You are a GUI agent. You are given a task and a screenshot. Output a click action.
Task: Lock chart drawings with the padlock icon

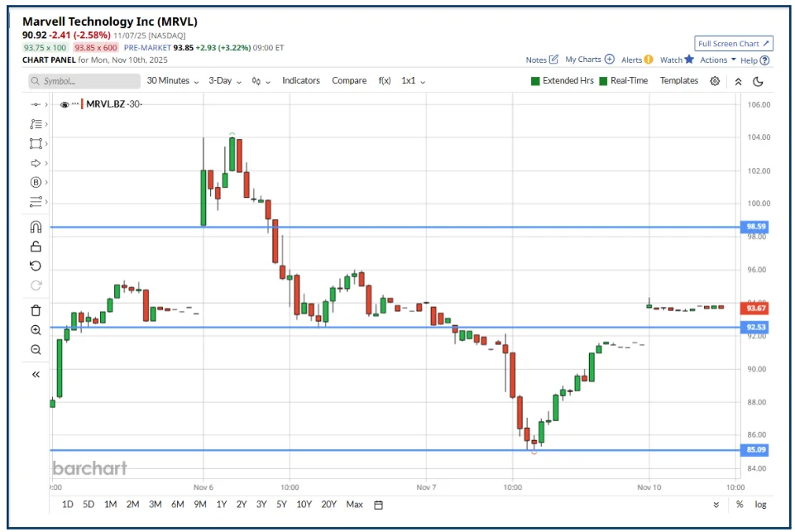click(36, 246)
